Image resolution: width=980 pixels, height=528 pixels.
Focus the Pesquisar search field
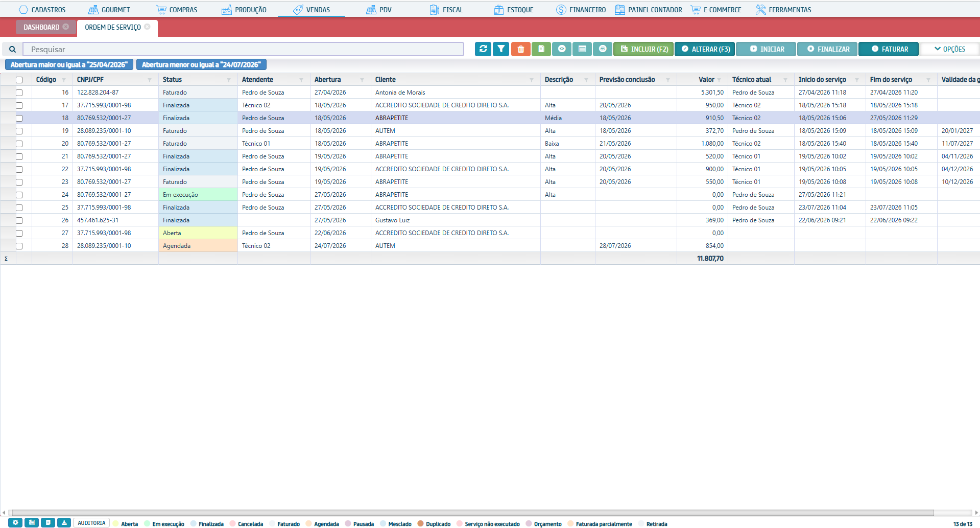pos(243,49)
